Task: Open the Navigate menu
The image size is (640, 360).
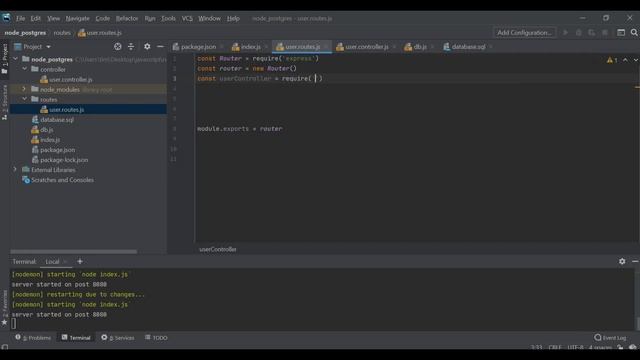Action: [78, 18]
